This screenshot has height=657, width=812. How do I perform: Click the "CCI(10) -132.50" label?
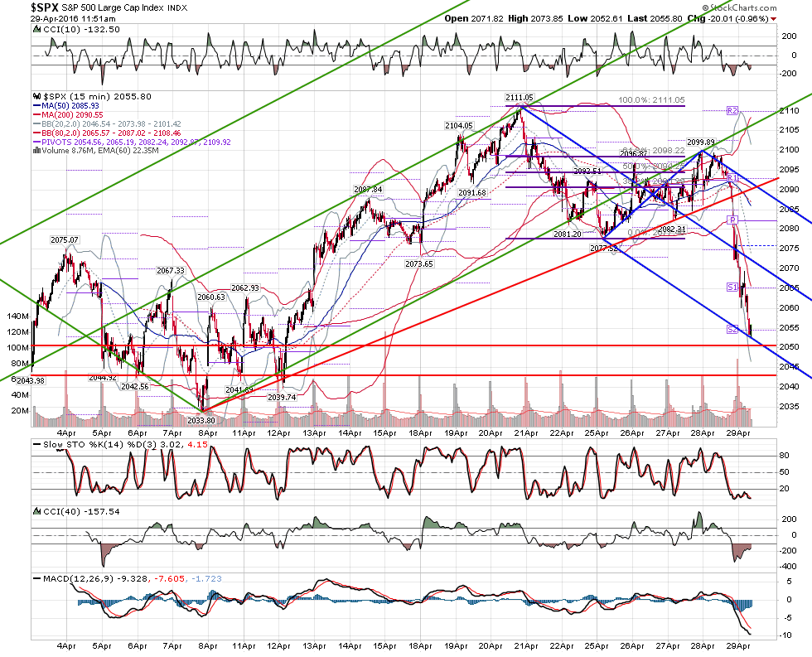point(81,30)
